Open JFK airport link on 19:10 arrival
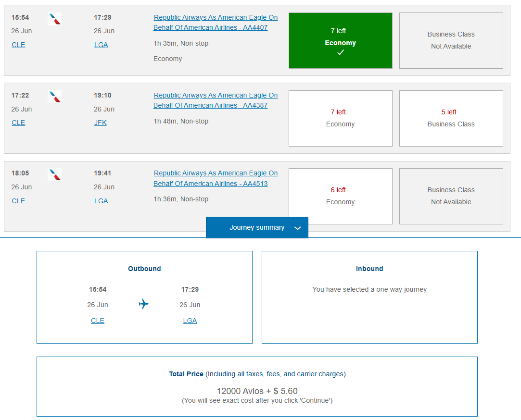Image resolution: width=521 pixels, height=420 pixels. point(101,123)
